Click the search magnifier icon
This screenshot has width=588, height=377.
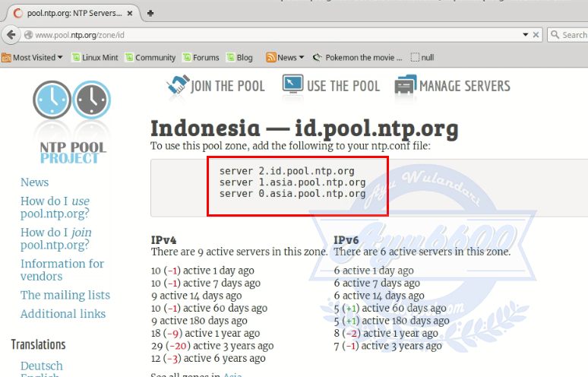pos(555,35)
